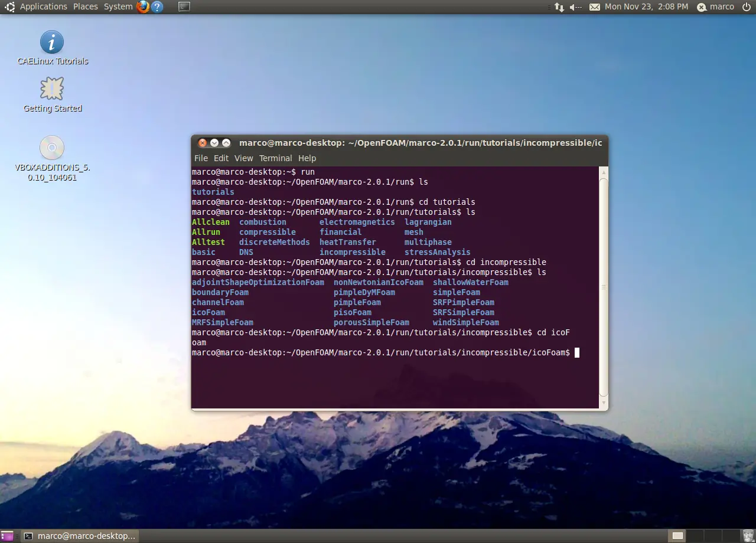Click the pisoFoam entry
The width and height of the screenshot is (756, 543).
coord(353,312)
